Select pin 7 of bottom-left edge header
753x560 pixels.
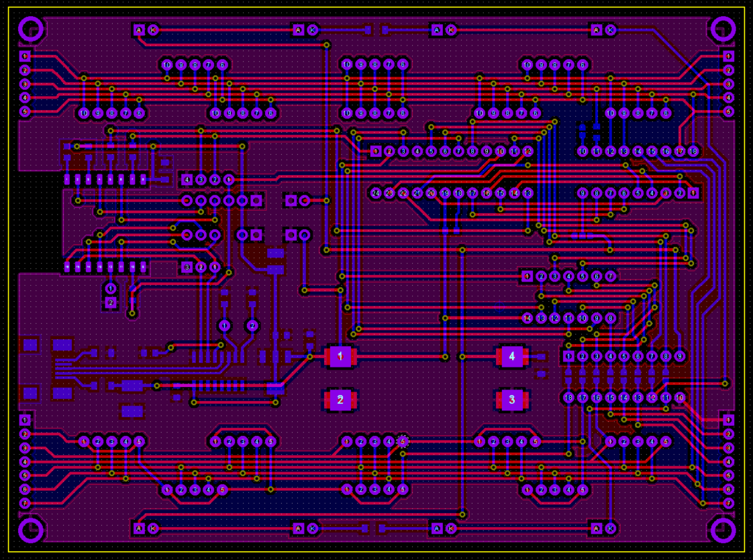point(25,504)
